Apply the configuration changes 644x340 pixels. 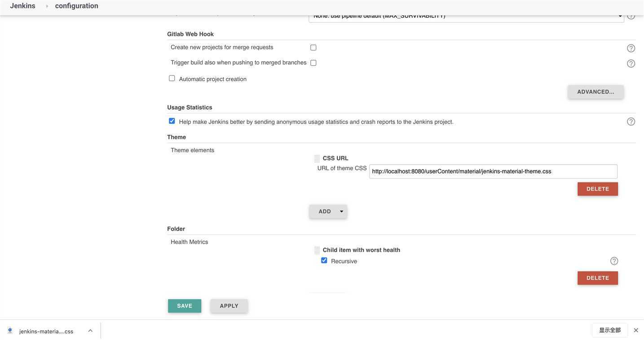(x=229, y=306)
